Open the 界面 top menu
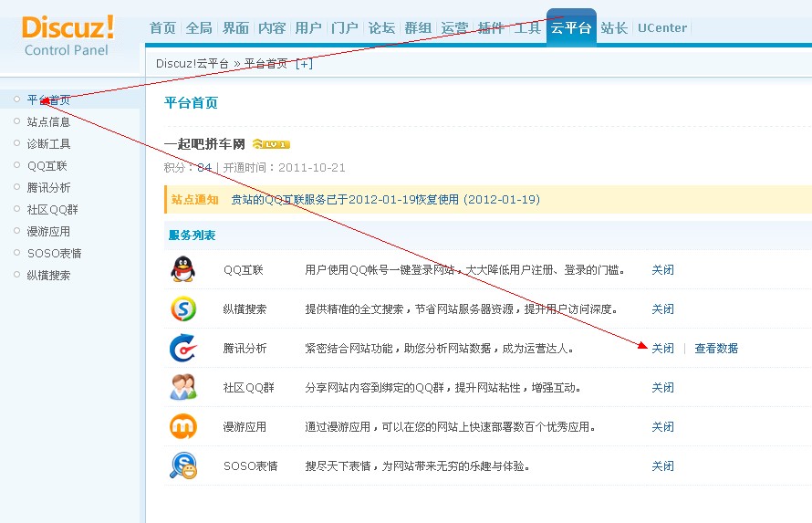Screen dimensions: 812x523 235,28
